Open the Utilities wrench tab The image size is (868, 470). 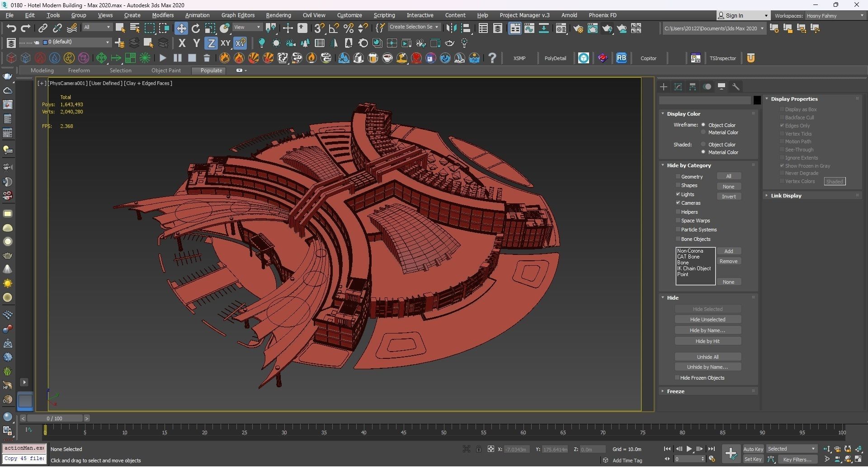click(x=736, y=87)
